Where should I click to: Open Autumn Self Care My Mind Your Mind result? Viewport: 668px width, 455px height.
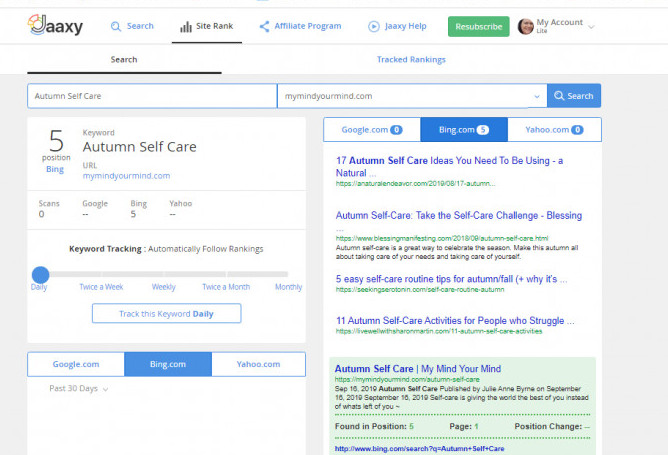[418, 369]
